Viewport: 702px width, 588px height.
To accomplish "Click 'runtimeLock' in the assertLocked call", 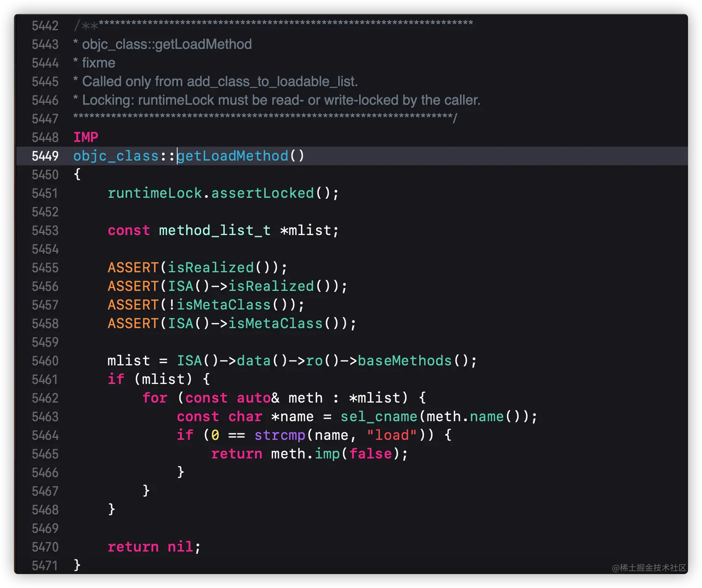I will click(155, 193).
